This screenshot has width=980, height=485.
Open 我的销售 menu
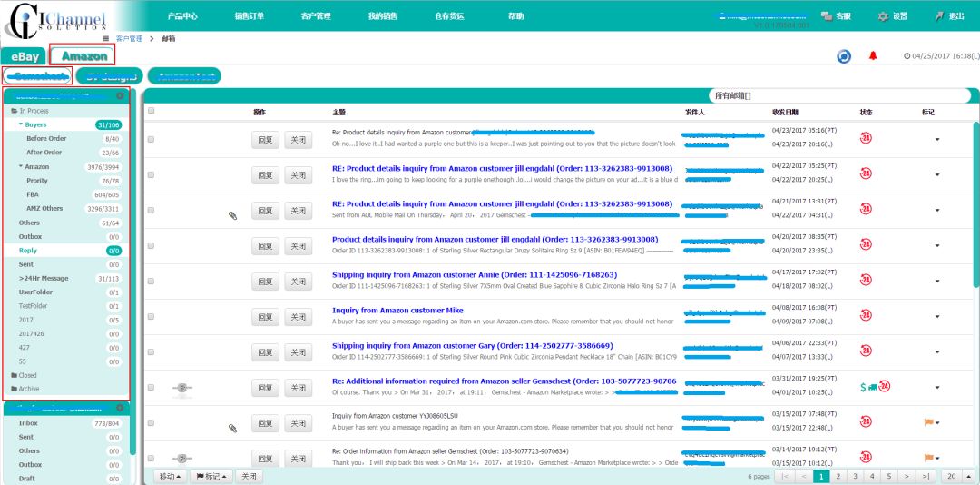point(383,16)
